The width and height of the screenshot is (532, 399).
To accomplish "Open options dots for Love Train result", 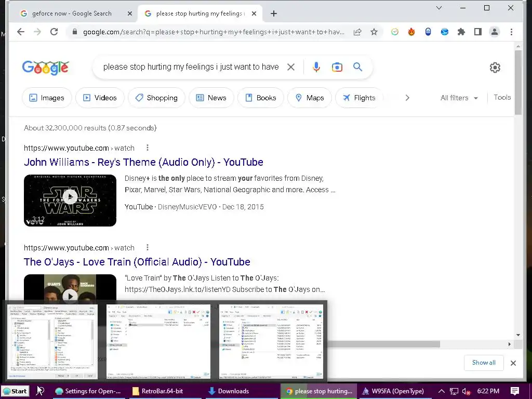I will coord(147,247).
